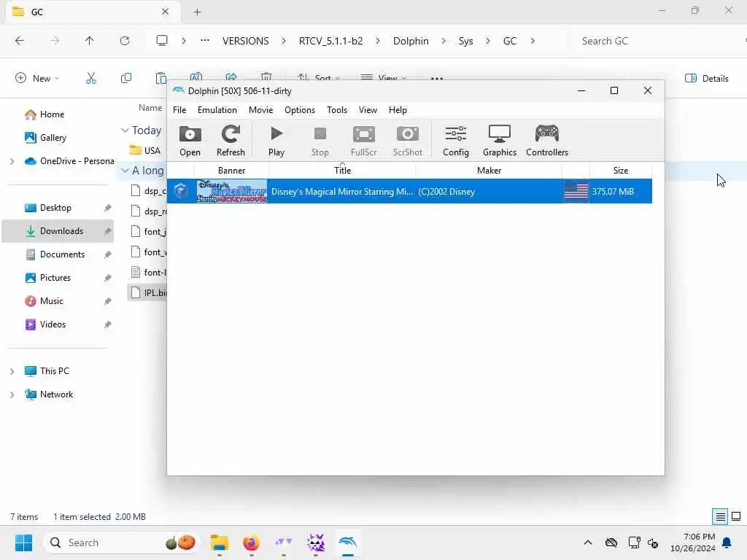Click the This PC monitor icon in address bar

162,41
